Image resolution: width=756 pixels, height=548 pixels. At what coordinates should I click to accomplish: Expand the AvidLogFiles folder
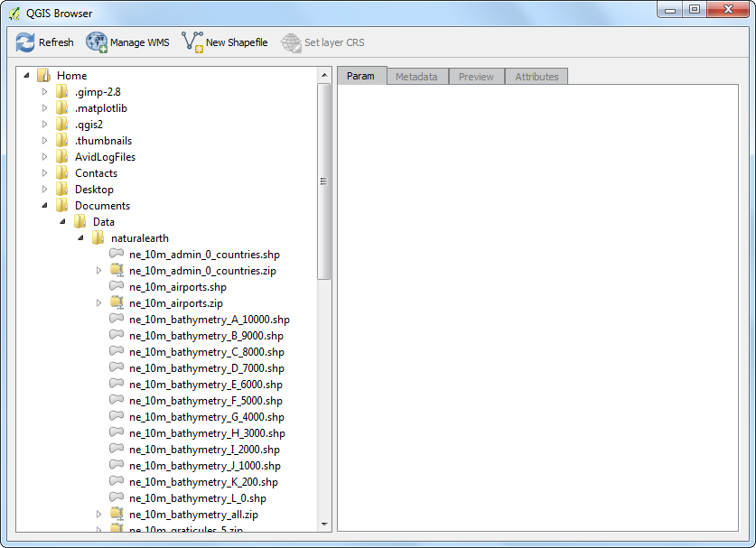coord(44,157)
